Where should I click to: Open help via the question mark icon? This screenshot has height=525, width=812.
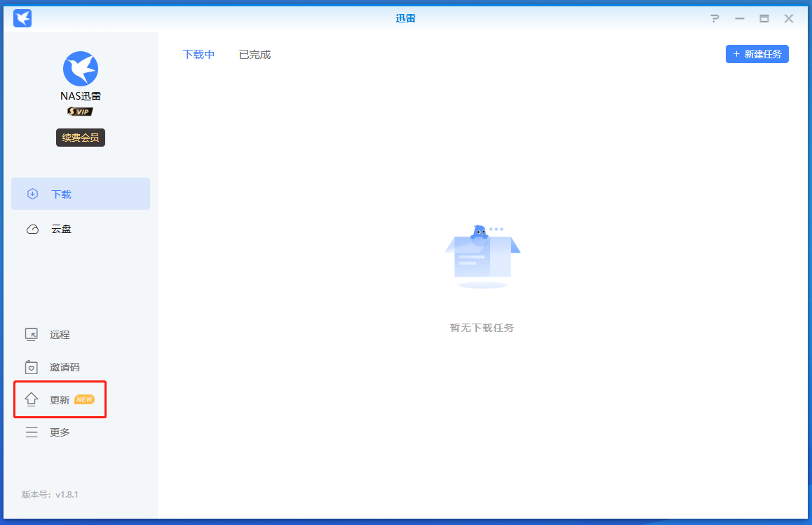pyautogui.click(x=715, y=19)
